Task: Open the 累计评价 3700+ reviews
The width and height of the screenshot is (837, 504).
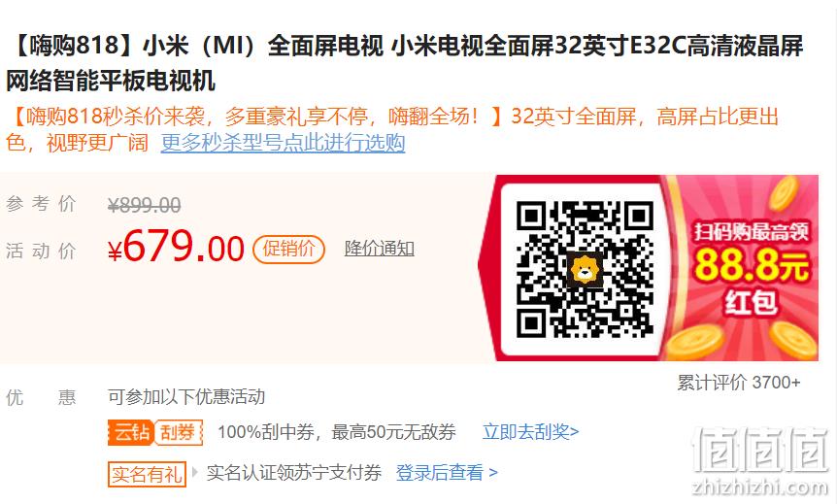Action: 739,383
